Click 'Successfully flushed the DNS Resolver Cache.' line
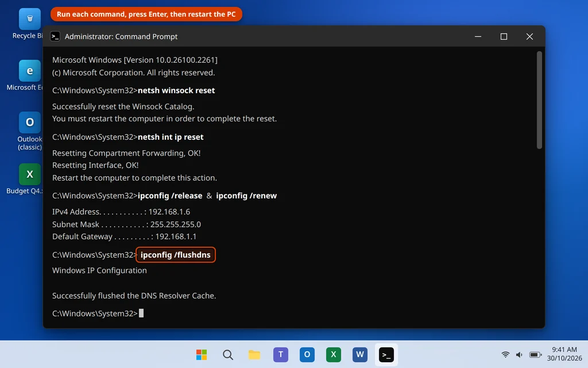Image resolution: width=588 pixels, height=368 pixels. (134, 296)
